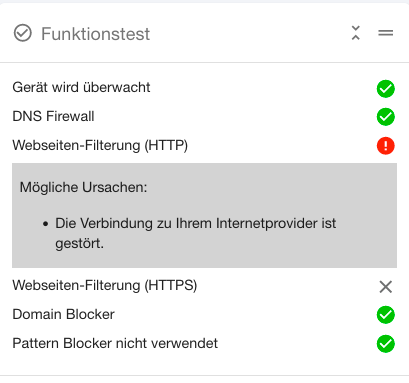This screenshot has height=383, width=409.
Task: Click the DNS Firewall label
Action: [53, 116]
